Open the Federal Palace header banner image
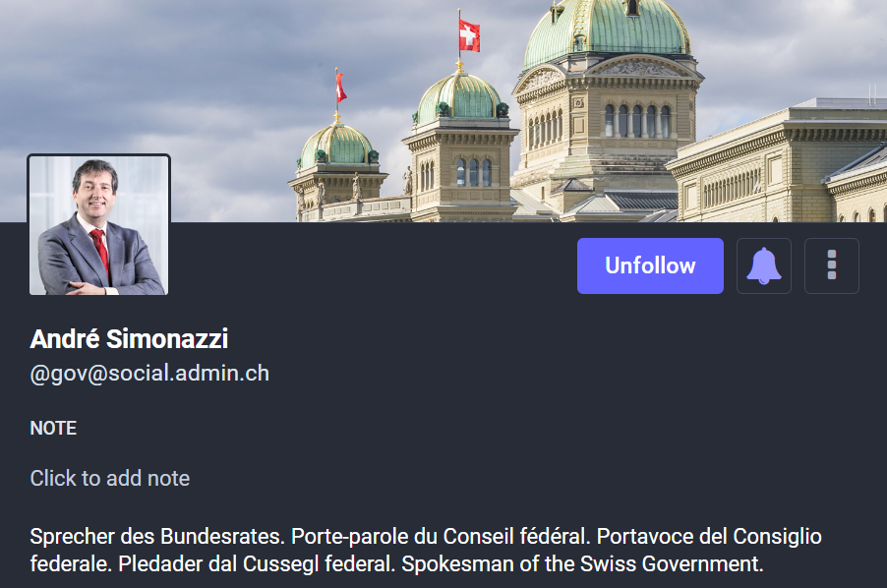The width and height of the screenshot is (887, 588). [x=443, y=111]
